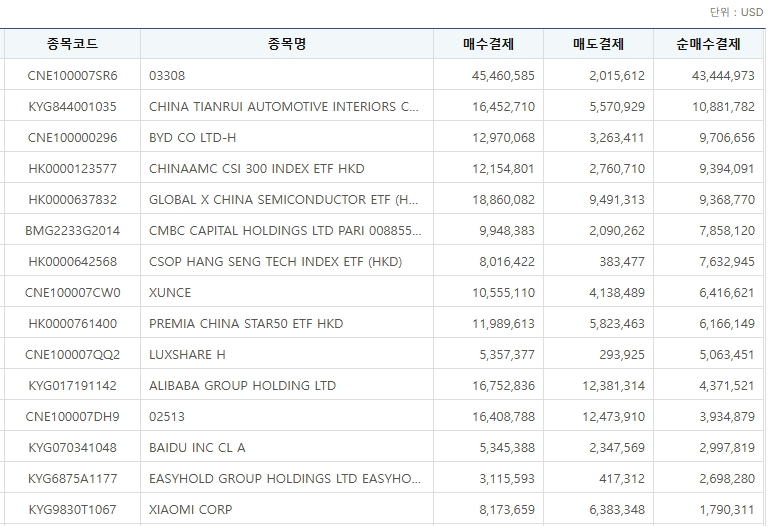Click net buy value 43,444,973

(723, 76)
